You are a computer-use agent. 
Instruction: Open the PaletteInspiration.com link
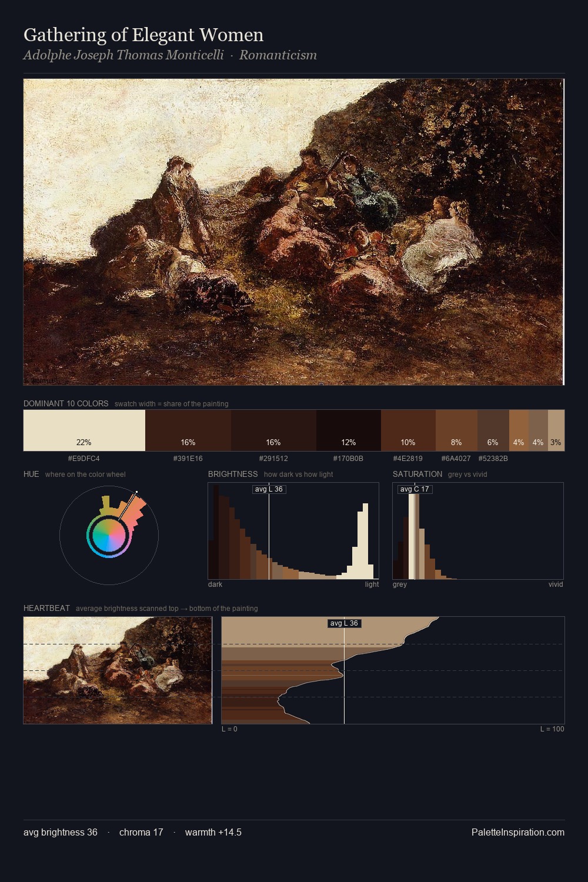[x=518, y=832]
